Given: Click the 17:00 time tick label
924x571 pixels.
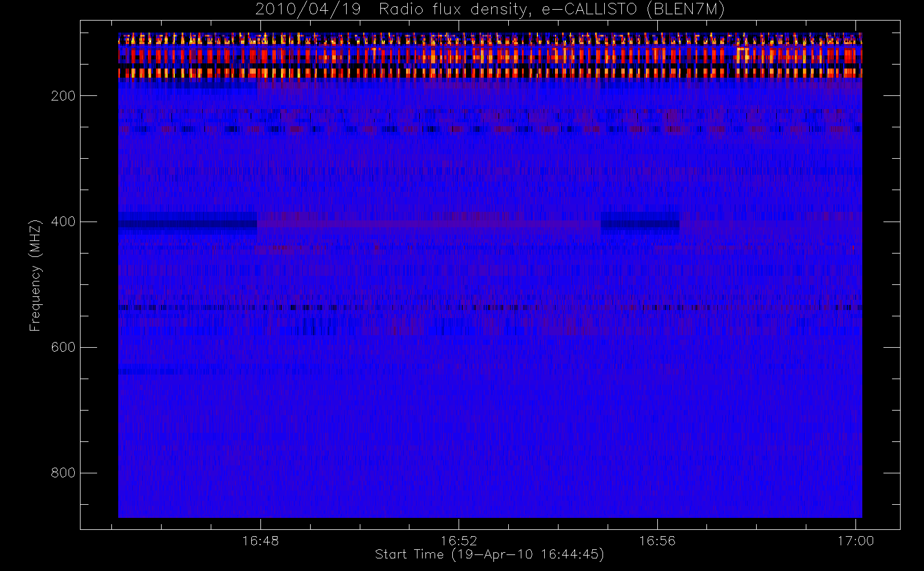Looking at the screenshot, I should [855, 541].
